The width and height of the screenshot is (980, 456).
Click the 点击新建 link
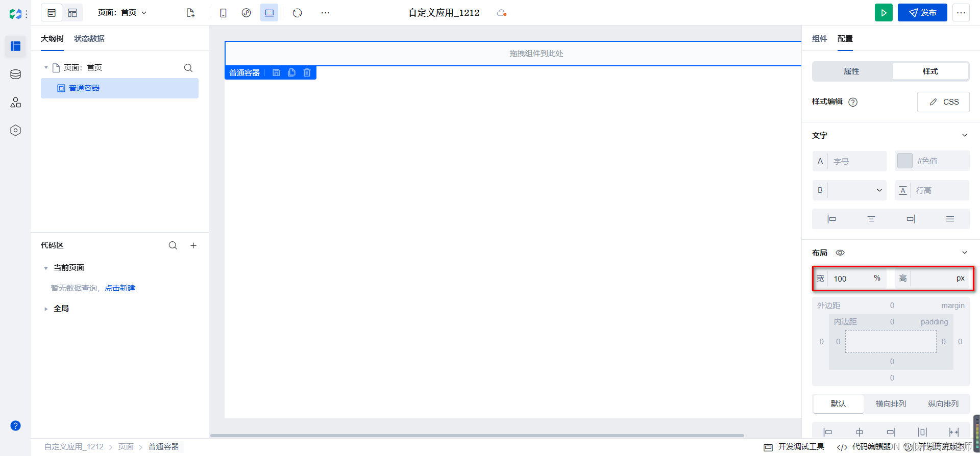point(120,288)
